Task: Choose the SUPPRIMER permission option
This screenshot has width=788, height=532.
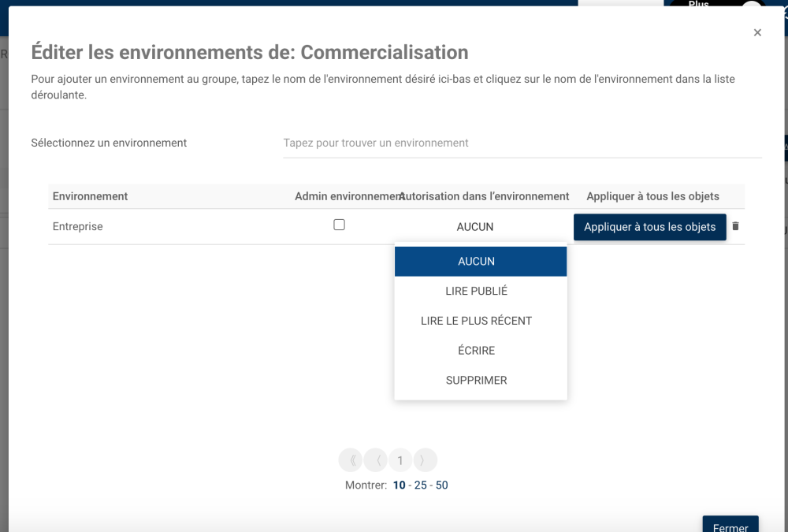Action: [x=477, y=380]
